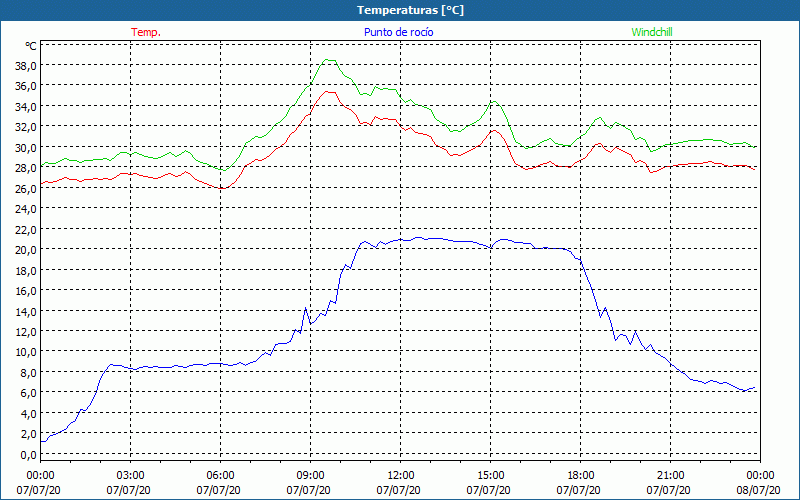Screen dimensions: 800x500
Task: Click the 32,0 y-axis value
Action: point(26,127)
